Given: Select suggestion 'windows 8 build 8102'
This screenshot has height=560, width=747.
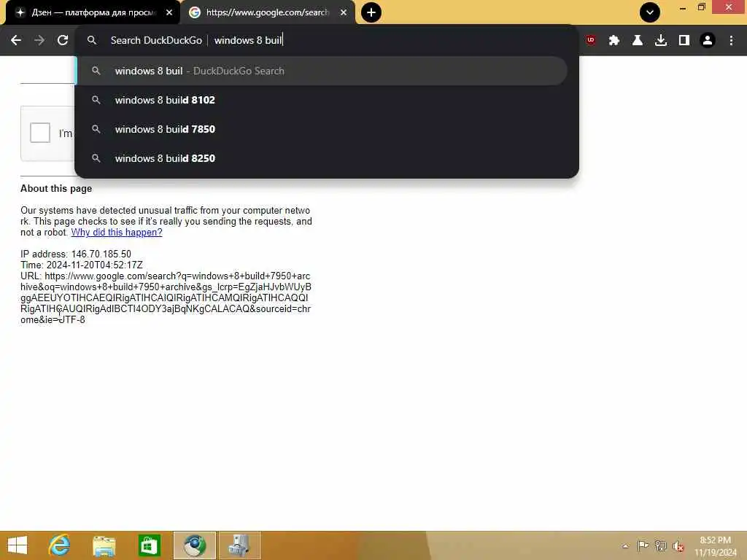Looking at the screenshot, I should click(322, 100).
